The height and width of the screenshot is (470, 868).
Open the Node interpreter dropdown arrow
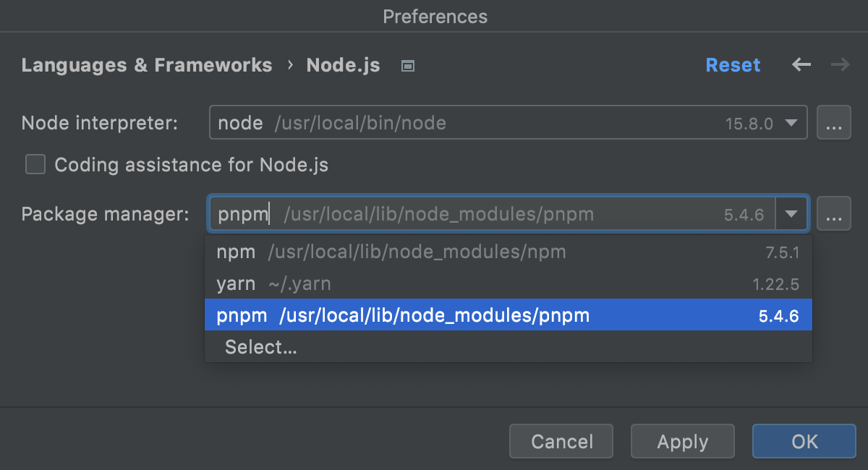[x=791, y=122]
